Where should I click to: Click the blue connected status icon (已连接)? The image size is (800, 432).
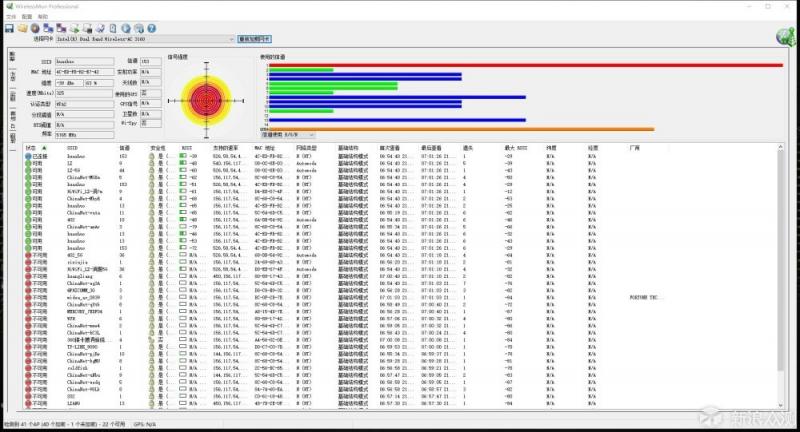28,156
